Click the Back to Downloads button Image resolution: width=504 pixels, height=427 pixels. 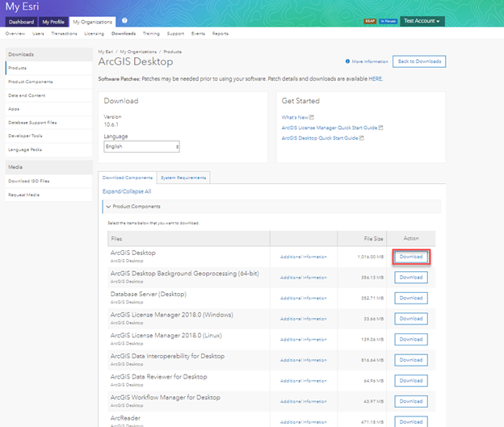coord(419,61)
